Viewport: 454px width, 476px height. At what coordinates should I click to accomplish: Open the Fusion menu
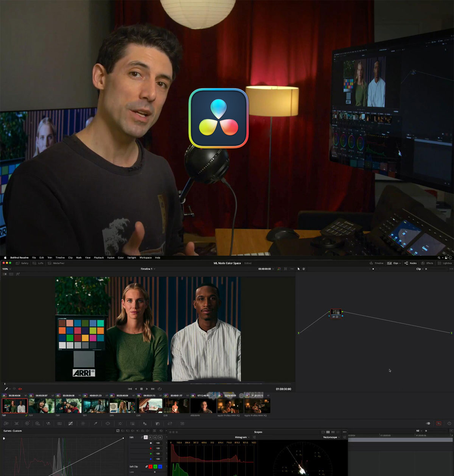pos(111,258)
